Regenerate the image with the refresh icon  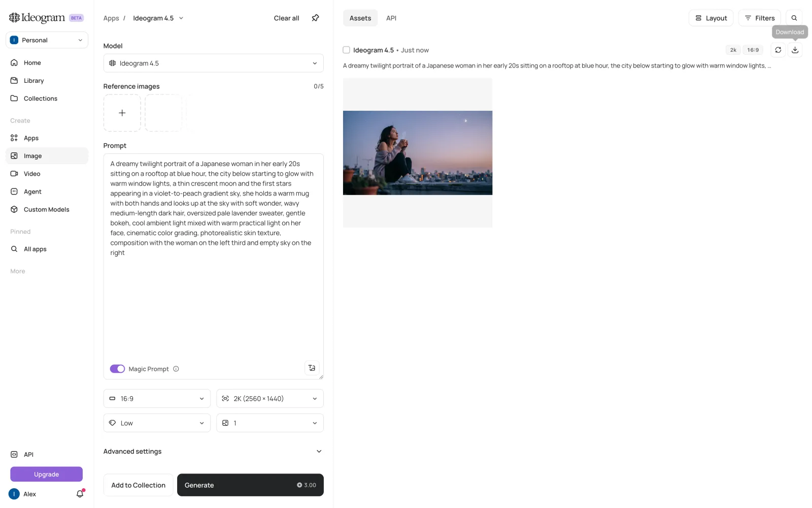click(778, 50)
